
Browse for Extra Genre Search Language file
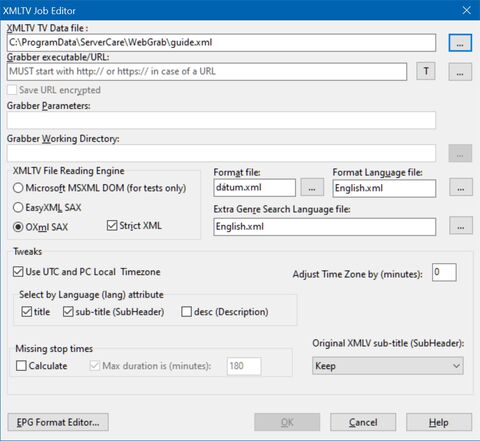[x=461, y=226]
